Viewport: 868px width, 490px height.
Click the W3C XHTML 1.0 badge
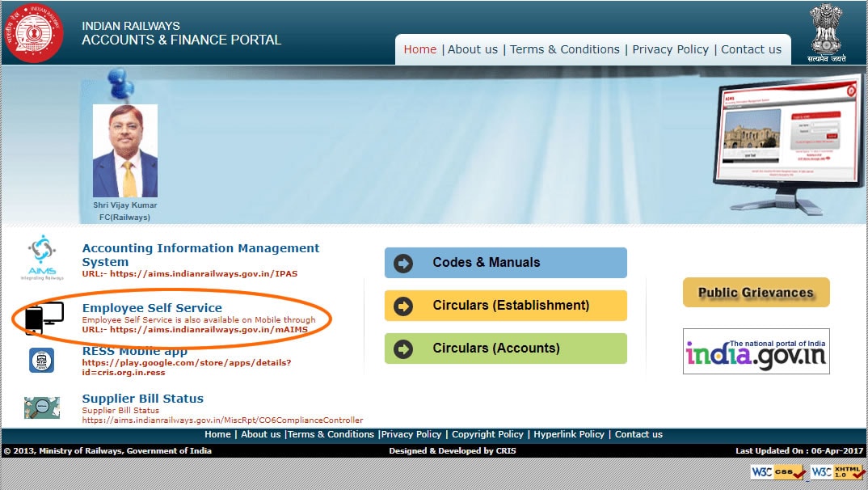[x=838, y=472]
